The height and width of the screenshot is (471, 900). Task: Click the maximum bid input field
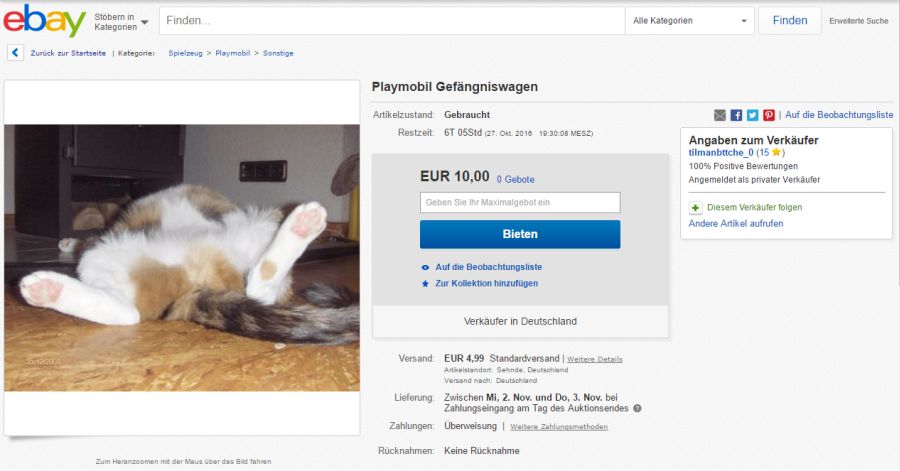point(520,202)
